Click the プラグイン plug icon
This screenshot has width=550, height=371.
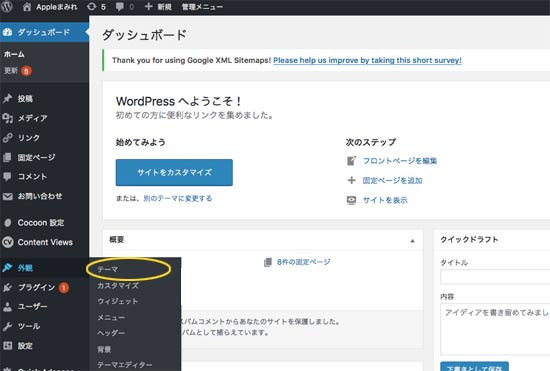[x=8, y=288]
